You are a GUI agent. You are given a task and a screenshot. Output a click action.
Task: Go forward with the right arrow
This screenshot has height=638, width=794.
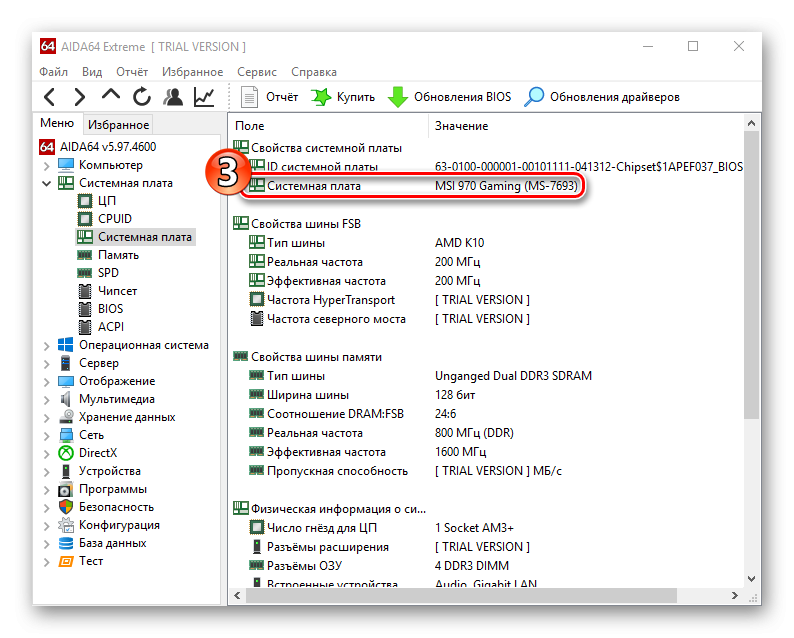coord(80,97)
